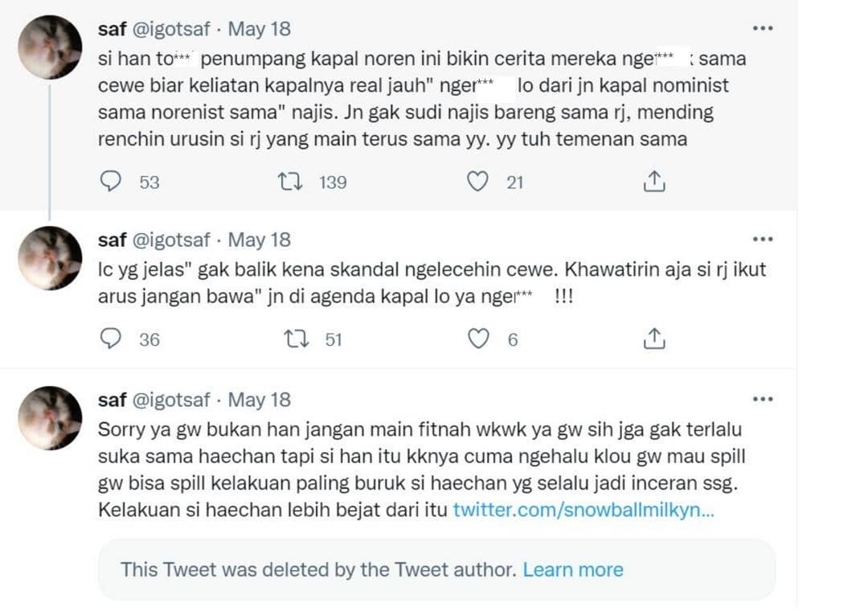
Task: Like the first tweet showing 21 likes
Action: pos(480,182)
